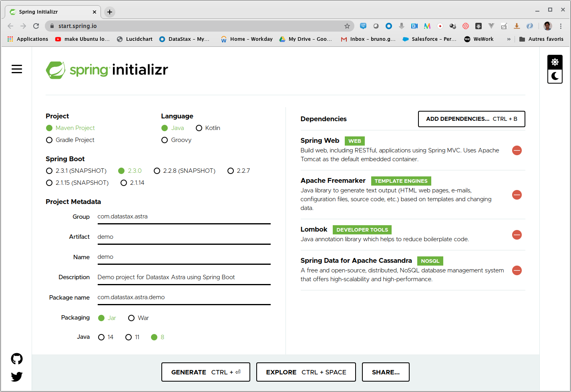This screenshot has height=392, width=571.
Task: Open Applications bookmark shortcut
Action: click(x=28, y=39)
